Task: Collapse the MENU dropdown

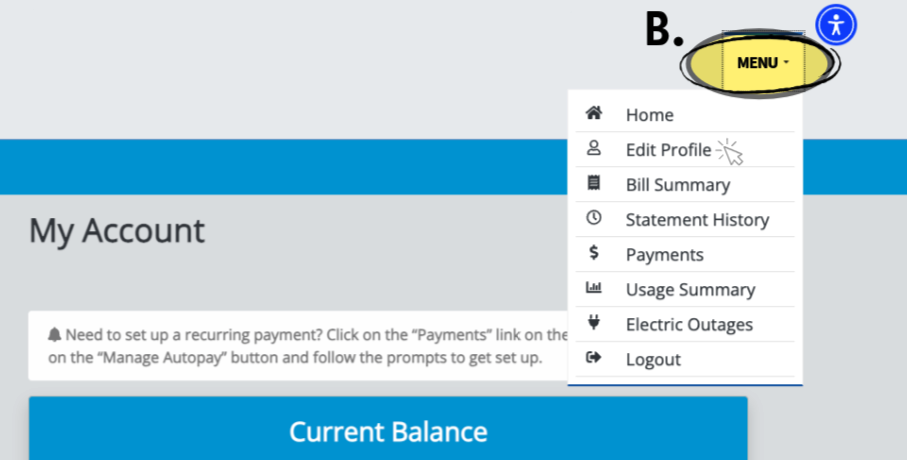Action: [763, 63]
